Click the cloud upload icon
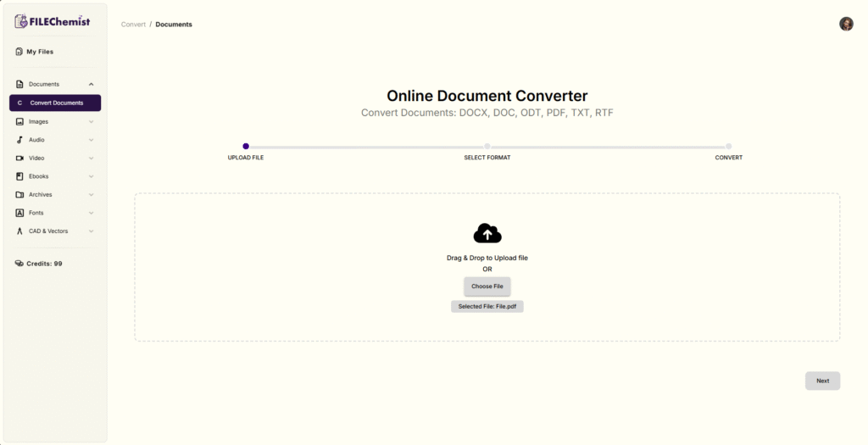Viewport: 868px width, 445px height. point(487,233)
